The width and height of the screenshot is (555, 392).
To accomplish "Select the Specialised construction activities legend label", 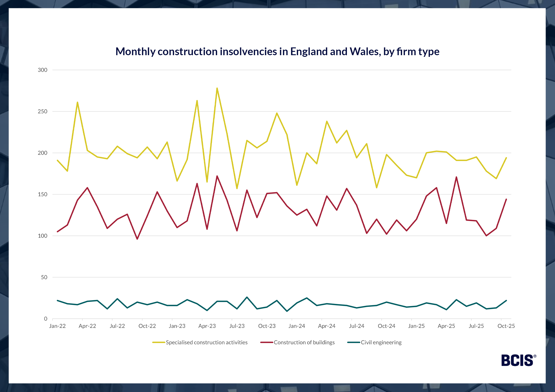I will 206,342.
